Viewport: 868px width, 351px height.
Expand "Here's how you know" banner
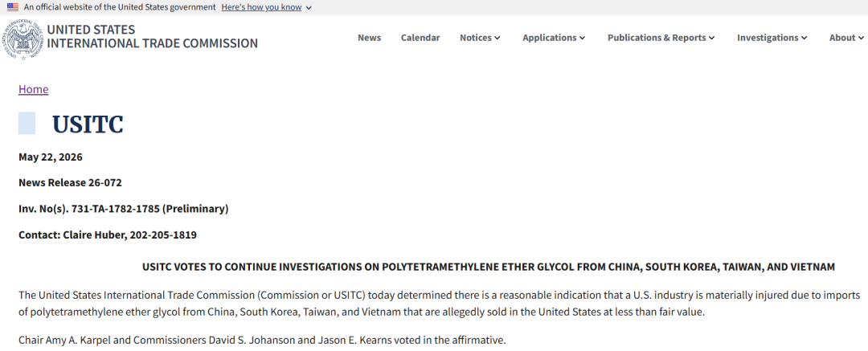coord(266,7)
